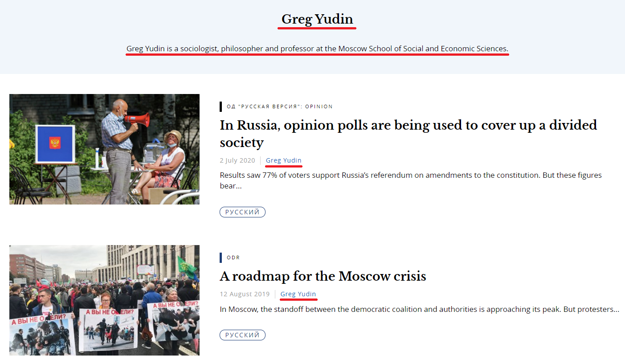Open the megaphone man article thumbnail
Image resolution: width=625 pixels, height=364 pixels.
click(x=104, y=149)
